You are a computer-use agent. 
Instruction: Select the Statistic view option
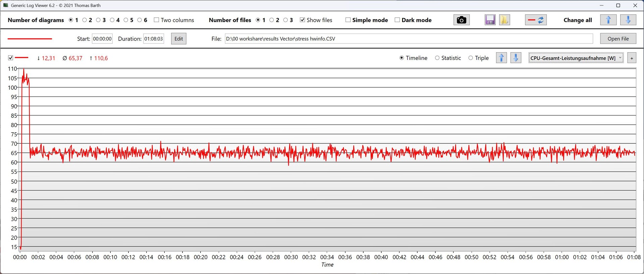437,58
